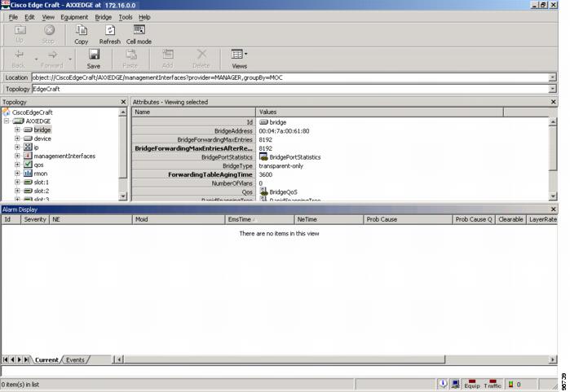Open the Tools menu
Viewport: 570px width, 392px height.
(126, 17)
